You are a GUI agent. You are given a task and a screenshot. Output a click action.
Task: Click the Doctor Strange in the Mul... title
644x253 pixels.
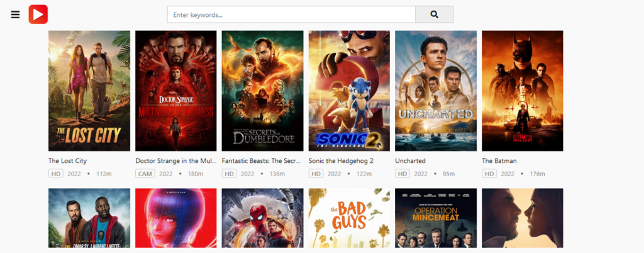[x=176, y=161]
